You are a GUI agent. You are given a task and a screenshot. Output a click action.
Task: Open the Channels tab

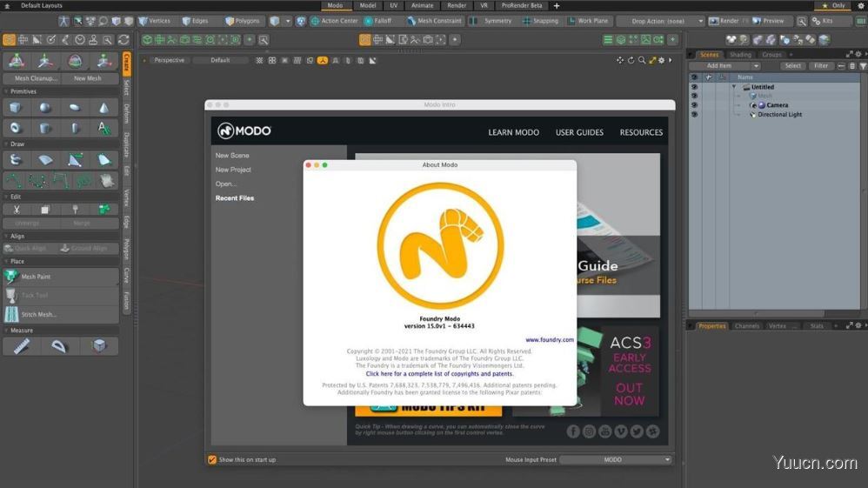pos(747,326)
